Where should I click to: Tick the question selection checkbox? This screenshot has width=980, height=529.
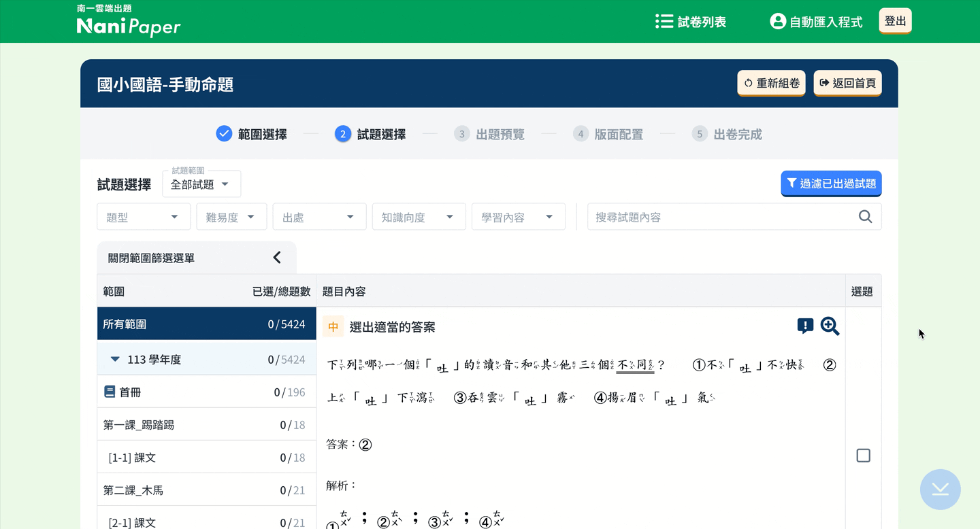pos(863,456)
